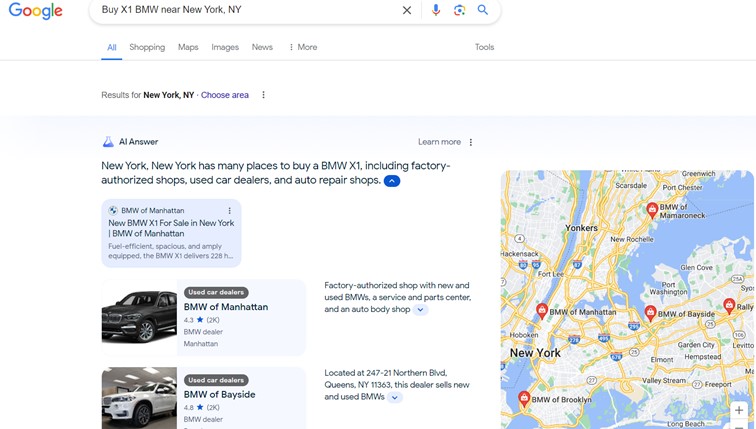756x429 pixels.
Task: Zoom in on map with plus button
Action: (x=739, y=411)
